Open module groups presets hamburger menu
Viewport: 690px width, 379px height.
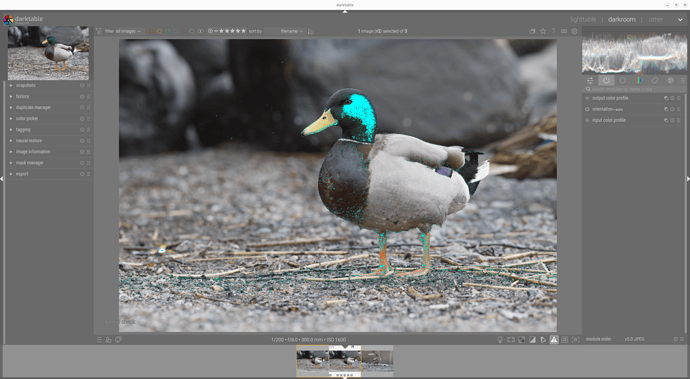point(683,81)
